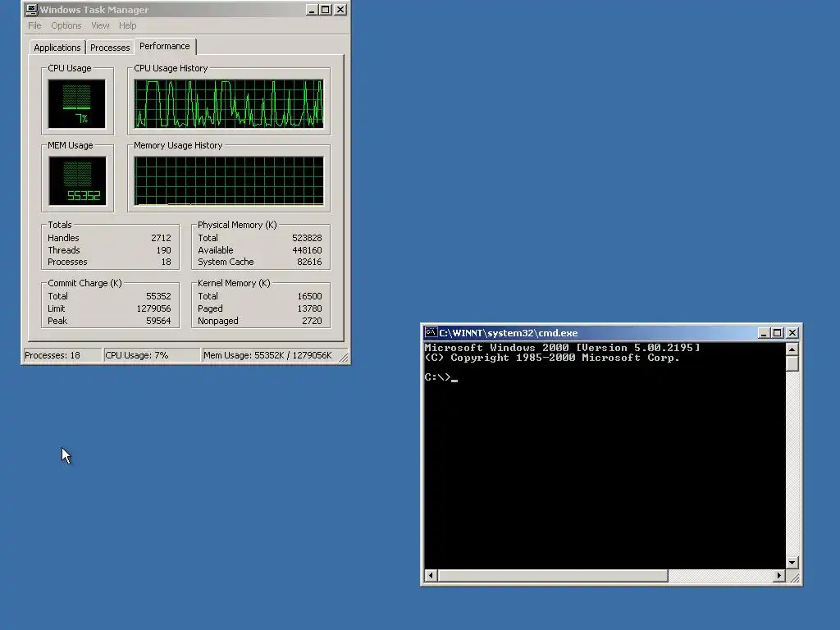Open the View menu in Task Manager
This screenshot has width=840, height=630.
pyautogui.click(x=99, y=25)
